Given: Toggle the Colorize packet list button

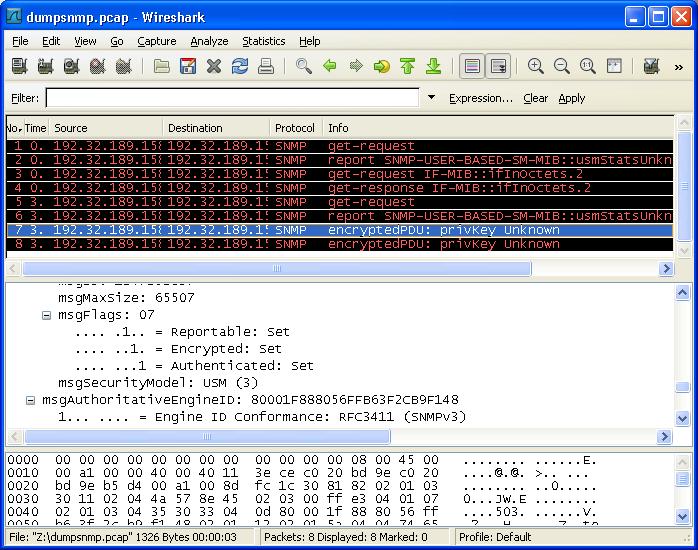Looking at the screenshot, I should click(x=472, y=67).
